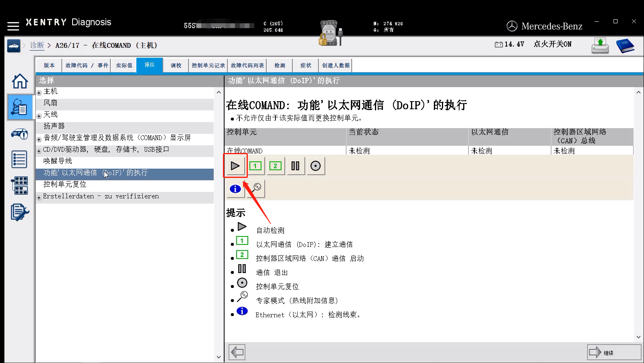Click the locked multiplexer connection icon
The image size is (644, 363).
tap(330, 33)
